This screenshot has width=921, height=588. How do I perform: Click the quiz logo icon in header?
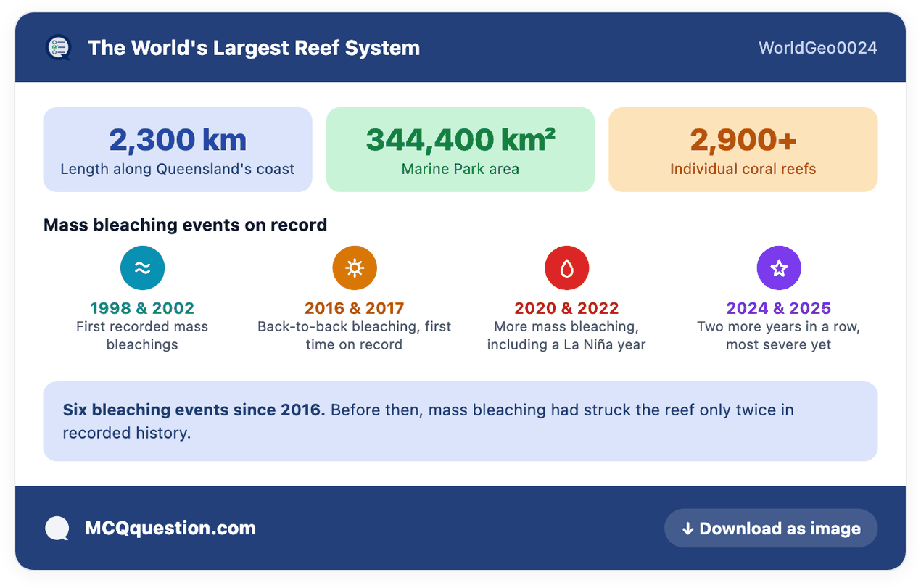tap(58, 48)
